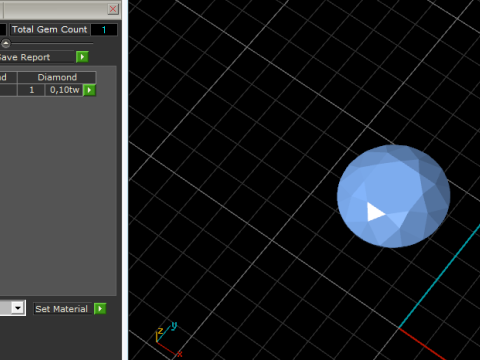
Task: Click the Set Material button
Action: (62, 309)
